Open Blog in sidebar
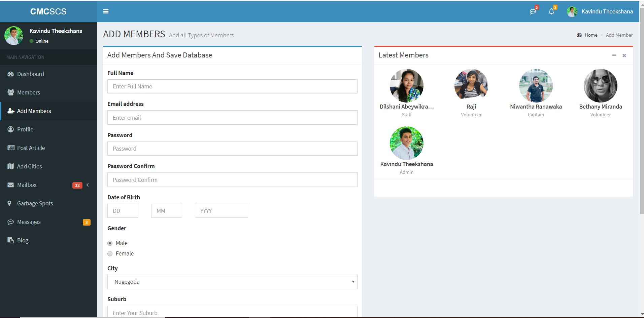Screen dimensions: 644x318 pyautogui.click(x=48, y=240)
